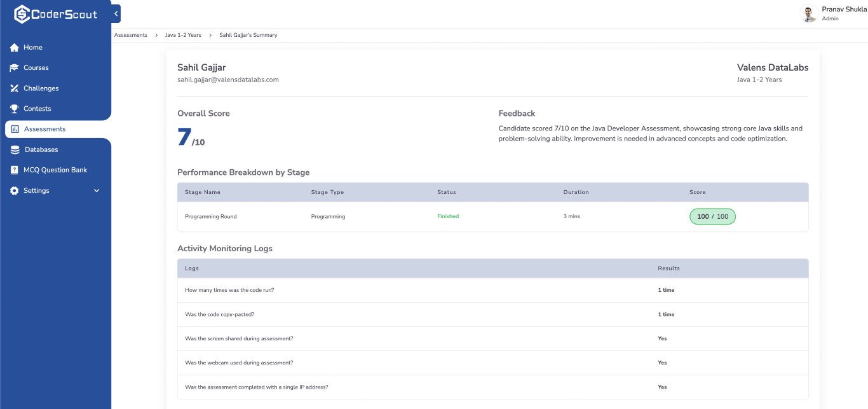
Task: Click the MCQ Question Bank icon
Action: (15, 170)
